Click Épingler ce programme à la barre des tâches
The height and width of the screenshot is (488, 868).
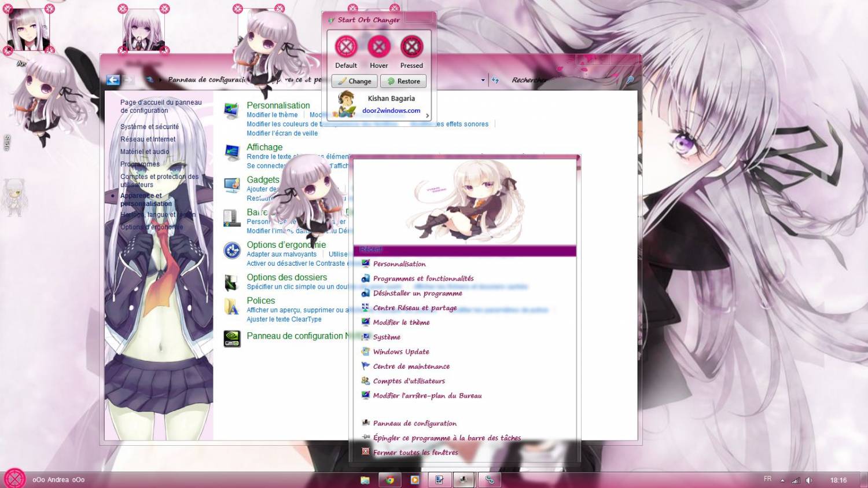click(x=447, y=438)
